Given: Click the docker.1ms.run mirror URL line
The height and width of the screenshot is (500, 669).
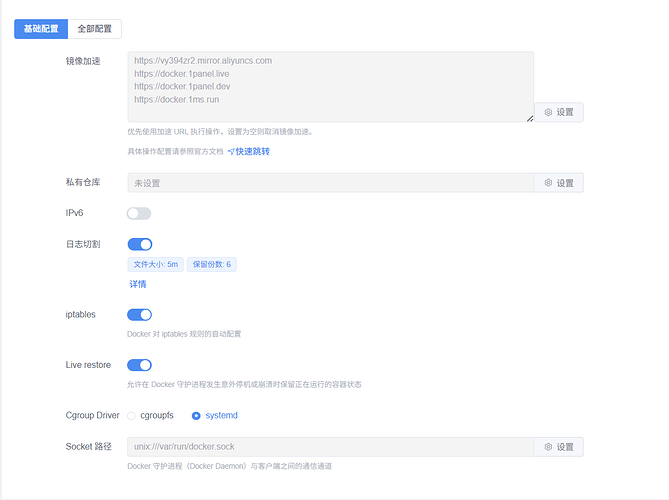Looking at the screenshot, I should 176,99.
